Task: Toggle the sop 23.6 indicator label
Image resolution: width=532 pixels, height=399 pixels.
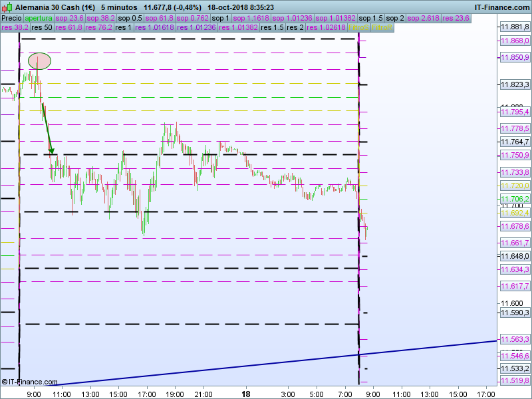Action: point(68,18)
